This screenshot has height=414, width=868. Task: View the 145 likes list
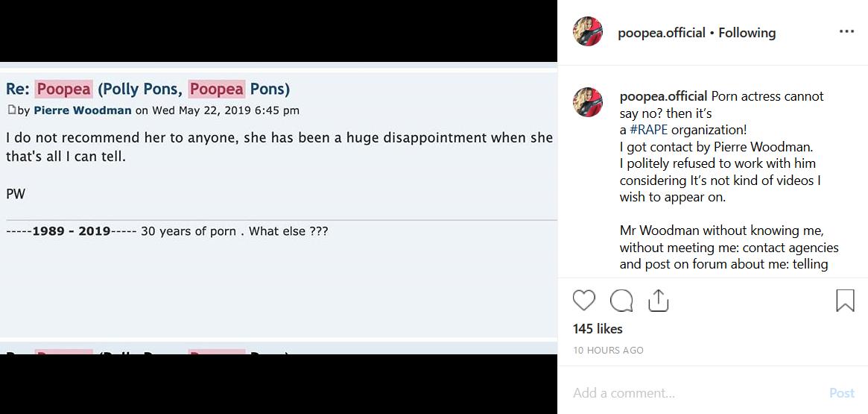[x=598, y=329]
